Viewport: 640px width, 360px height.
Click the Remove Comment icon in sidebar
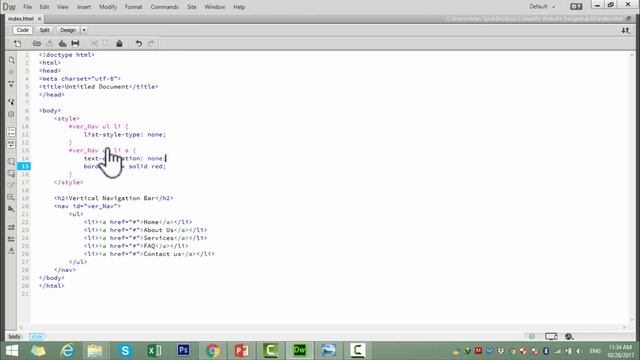pos(11,174)
